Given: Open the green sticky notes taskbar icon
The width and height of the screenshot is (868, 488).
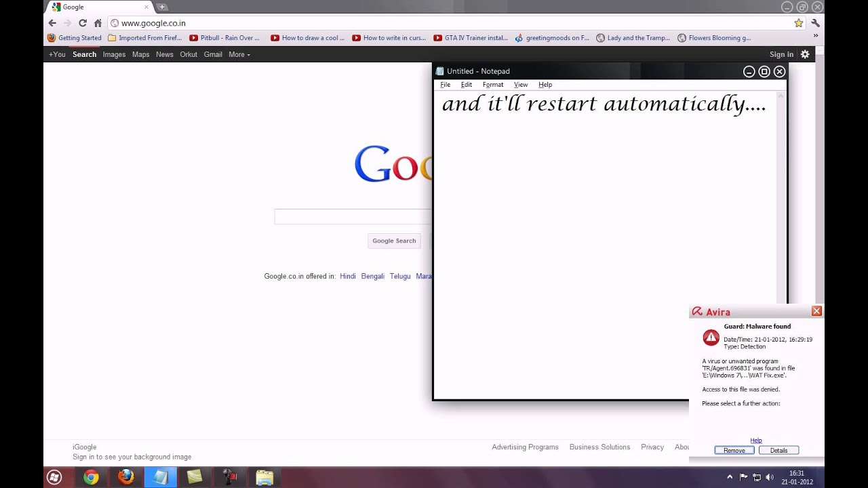Looking at the screenshot, I should pos(195,477).
